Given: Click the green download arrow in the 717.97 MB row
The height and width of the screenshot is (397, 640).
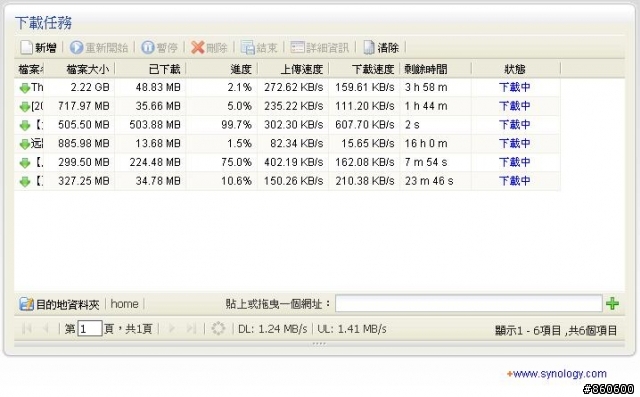Looking at the screenshot, I should tap(24, 106).
